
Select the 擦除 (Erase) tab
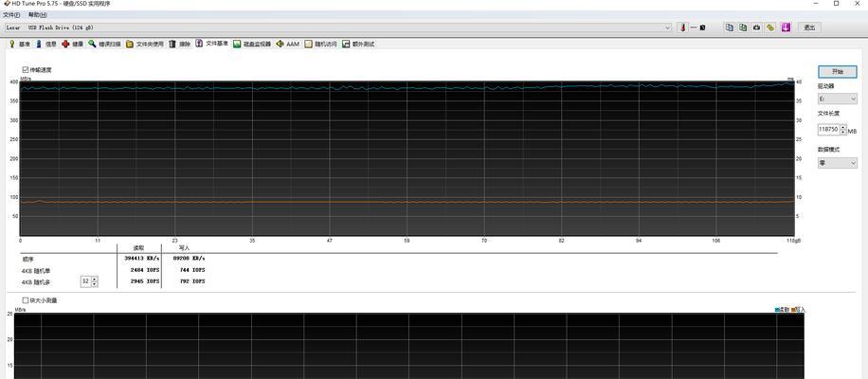point(180,44)
